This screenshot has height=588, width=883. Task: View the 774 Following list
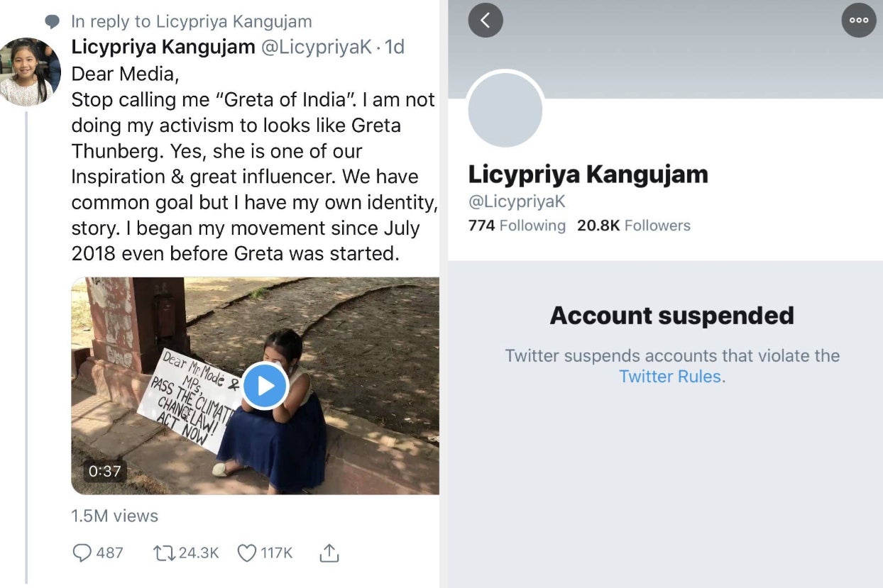pyautogui.click(x=517, y=226)
